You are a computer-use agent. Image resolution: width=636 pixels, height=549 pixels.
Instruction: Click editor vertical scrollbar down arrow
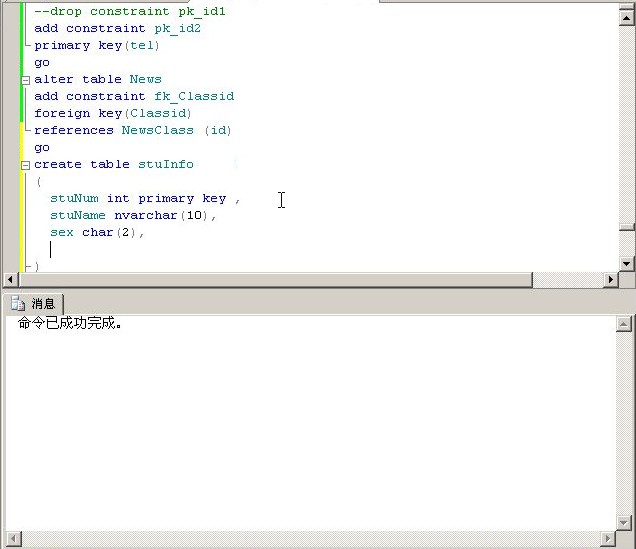(627, 264)
